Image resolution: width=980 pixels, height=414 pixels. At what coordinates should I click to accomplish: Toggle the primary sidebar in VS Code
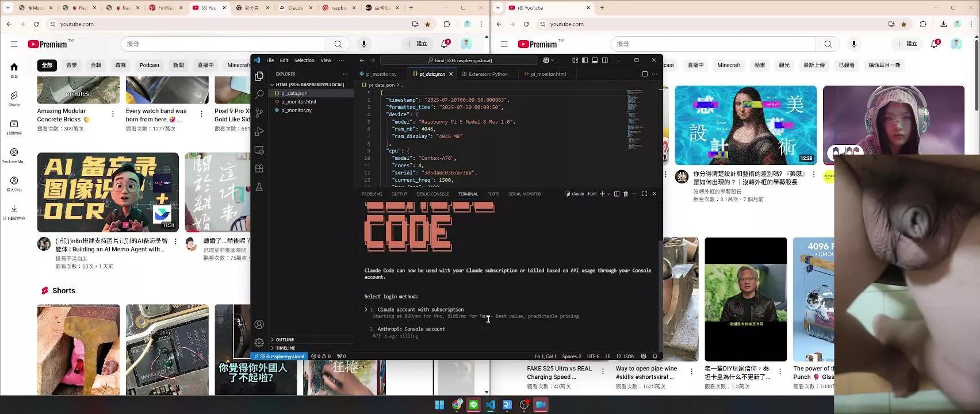click(585, 60)
